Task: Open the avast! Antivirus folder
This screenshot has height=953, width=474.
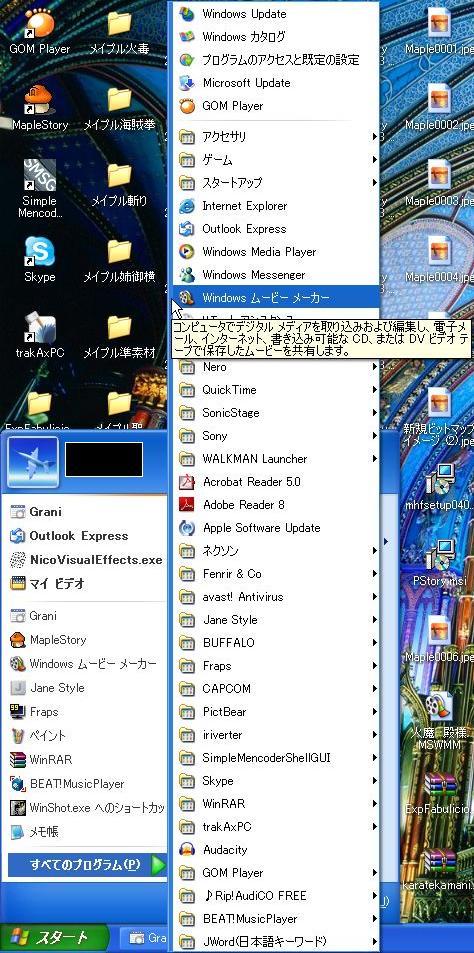Action: [276, 597]
